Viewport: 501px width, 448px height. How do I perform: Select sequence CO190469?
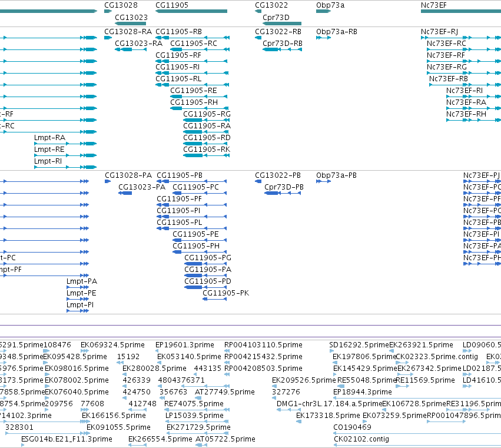(x=352, y=427)
